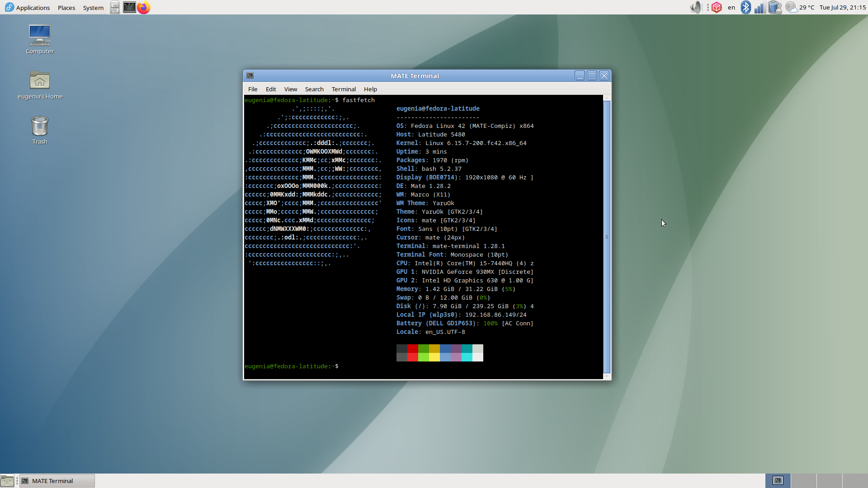Click the red package update tray icon
Viewport: 868px width, 488px height.
[717, 7]
